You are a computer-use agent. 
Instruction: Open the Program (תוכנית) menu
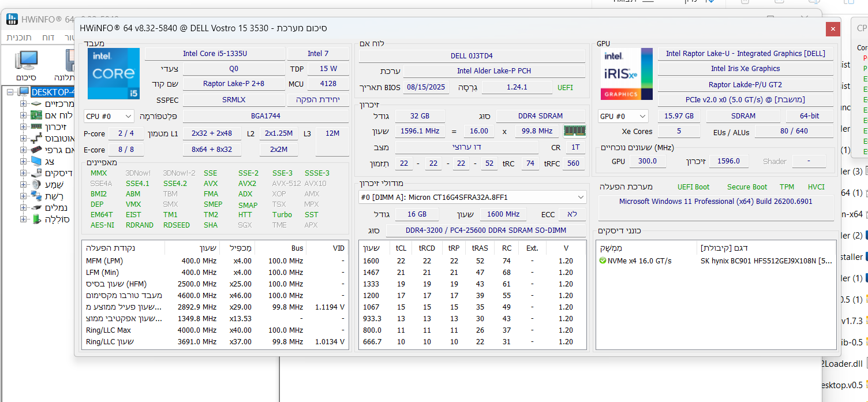coord(19,38)
